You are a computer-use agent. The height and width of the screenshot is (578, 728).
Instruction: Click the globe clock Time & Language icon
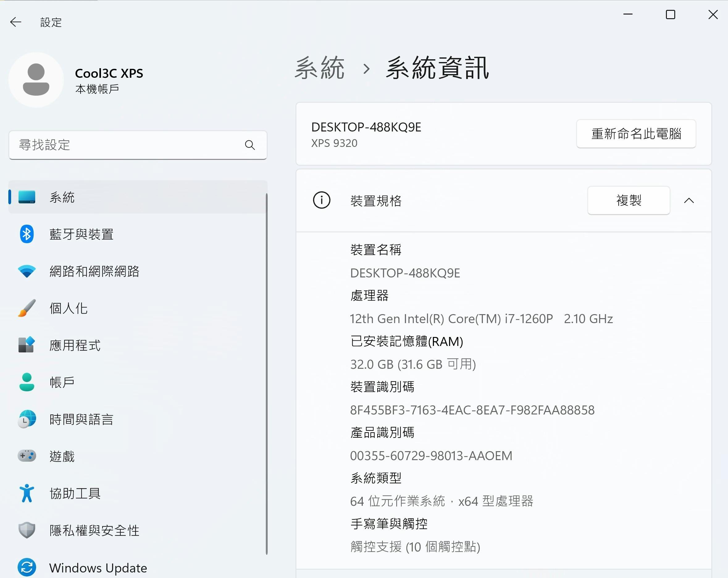point(27,419)
